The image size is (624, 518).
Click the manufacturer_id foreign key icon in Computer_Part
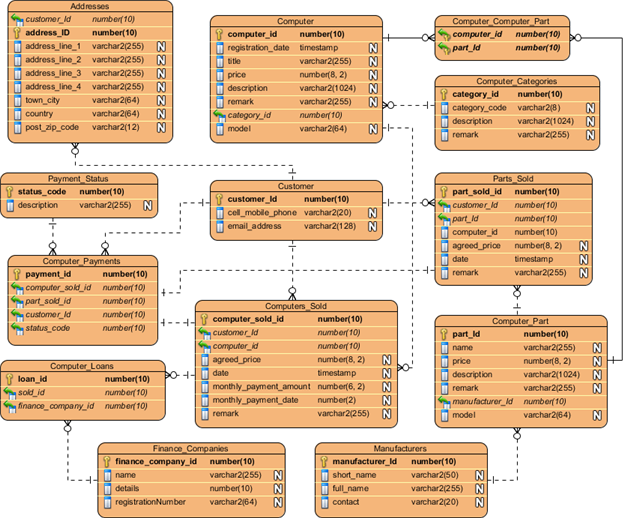(x=444, y=402)
